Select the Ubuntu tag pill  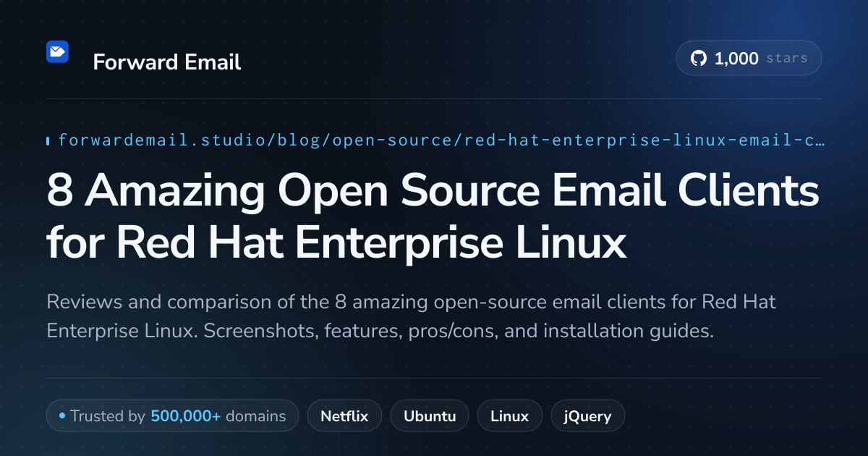point(430,416)
